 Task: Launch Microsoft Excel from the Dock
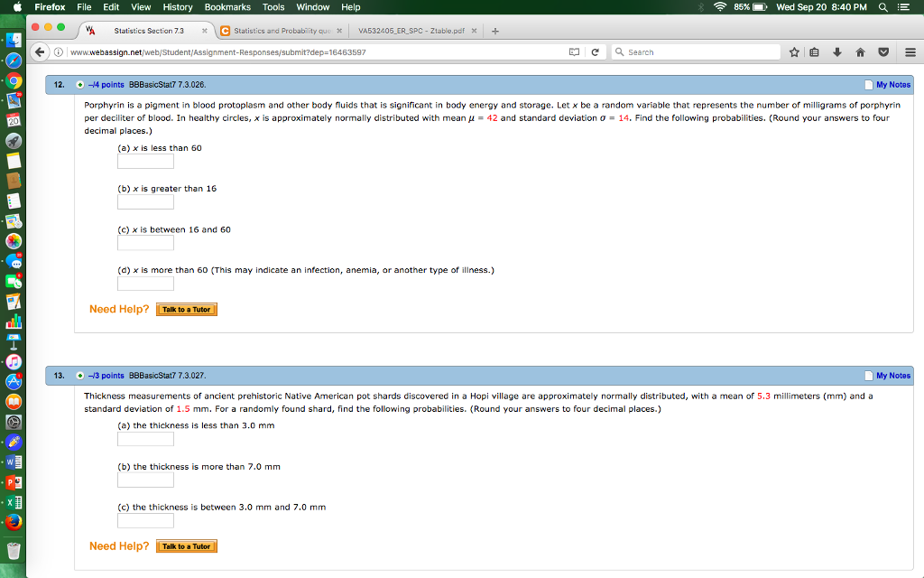(15, 501)
